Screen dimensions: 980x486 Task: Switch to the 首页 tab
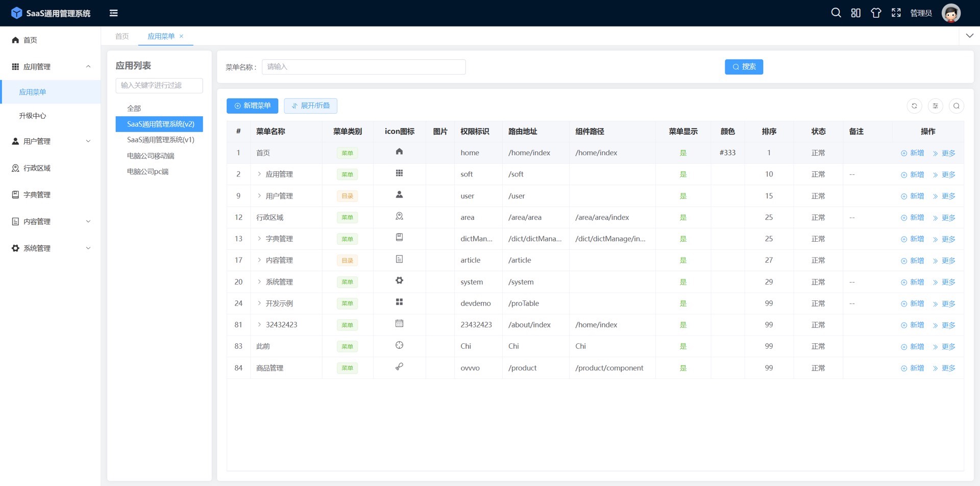122,36
